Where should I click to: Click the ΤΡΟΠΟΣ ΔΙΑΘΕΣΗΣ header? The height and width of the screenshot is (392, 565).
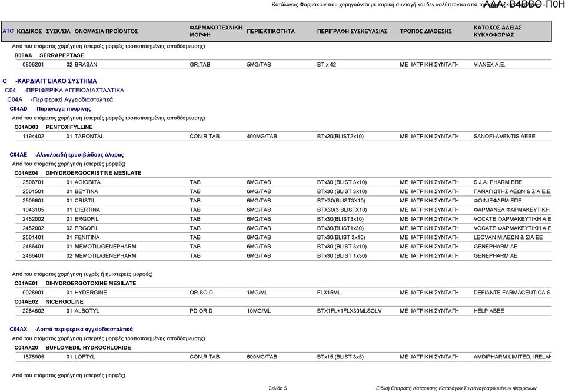[x=426, y=31]
